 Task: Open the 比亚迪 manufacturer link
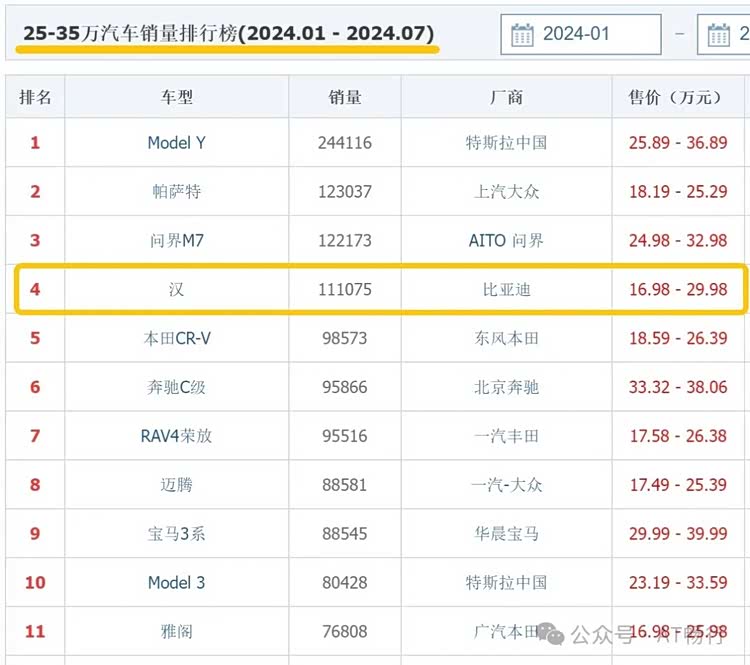point(506,290)
